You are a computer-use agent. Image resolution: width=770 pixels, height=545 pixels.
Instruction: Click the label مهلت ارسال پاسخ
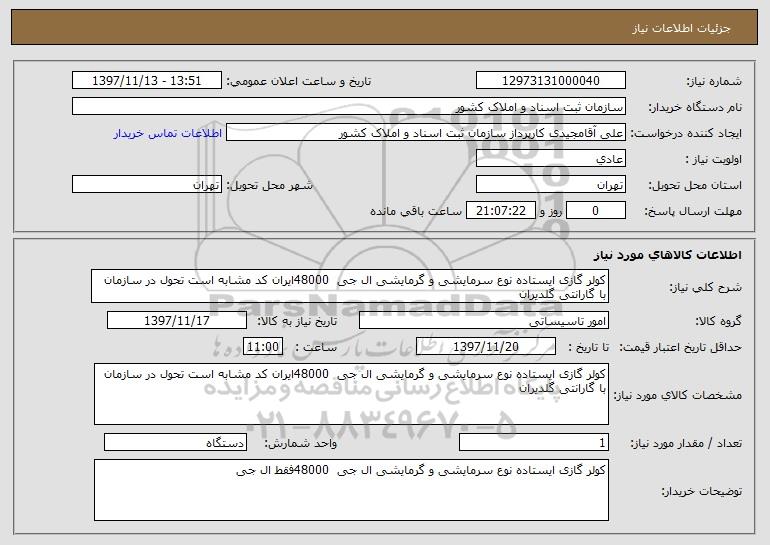click(x=693, y=211)
